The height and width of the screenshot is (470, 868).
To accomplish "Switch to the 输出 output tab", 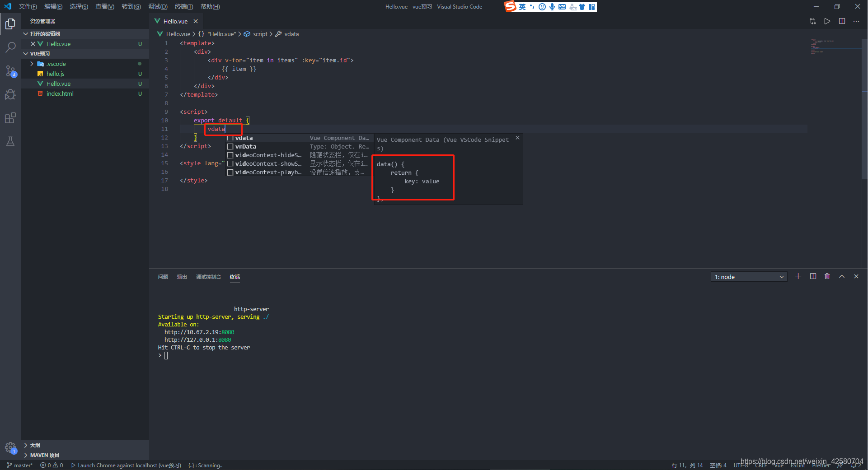I will 182,277.
